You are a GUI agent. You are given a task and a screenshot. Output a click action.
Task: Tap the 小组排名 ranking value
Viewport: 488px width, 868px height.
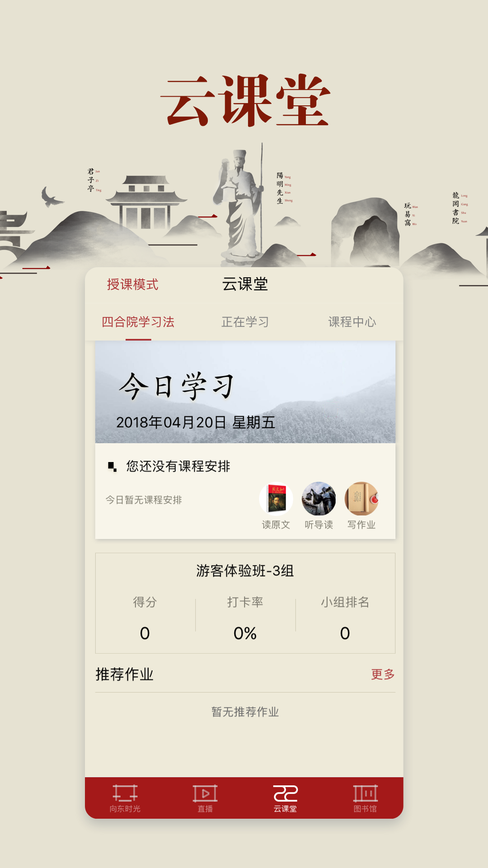click(345, 633)
